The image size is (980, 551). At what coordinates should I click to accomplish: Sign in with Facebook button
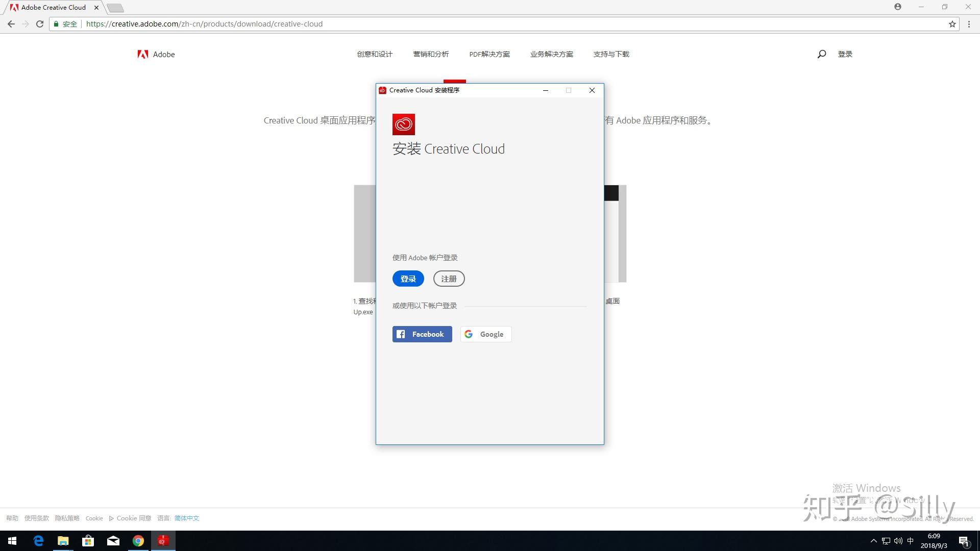click(422, 334)
